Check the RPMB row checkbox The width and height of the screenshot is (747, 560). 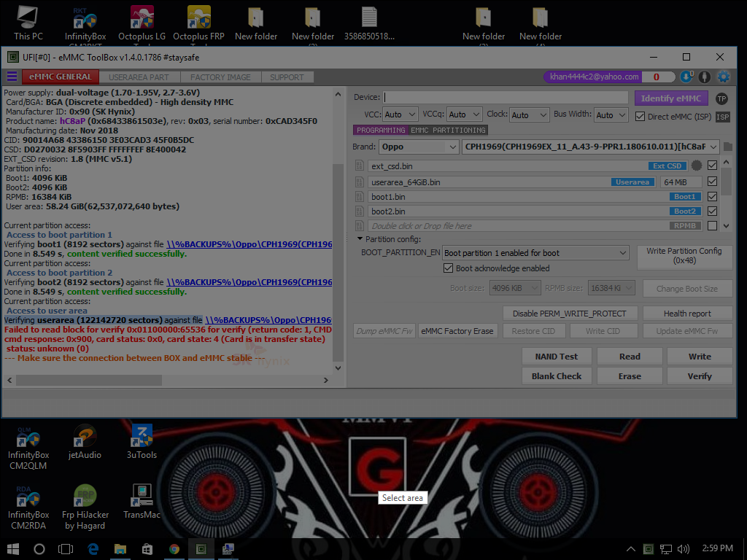tap(712, 226)
